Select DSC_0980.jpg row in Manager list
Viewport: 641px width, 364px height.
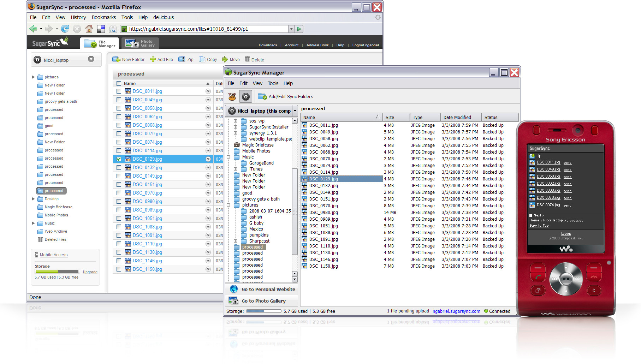[x=410, y=212]
